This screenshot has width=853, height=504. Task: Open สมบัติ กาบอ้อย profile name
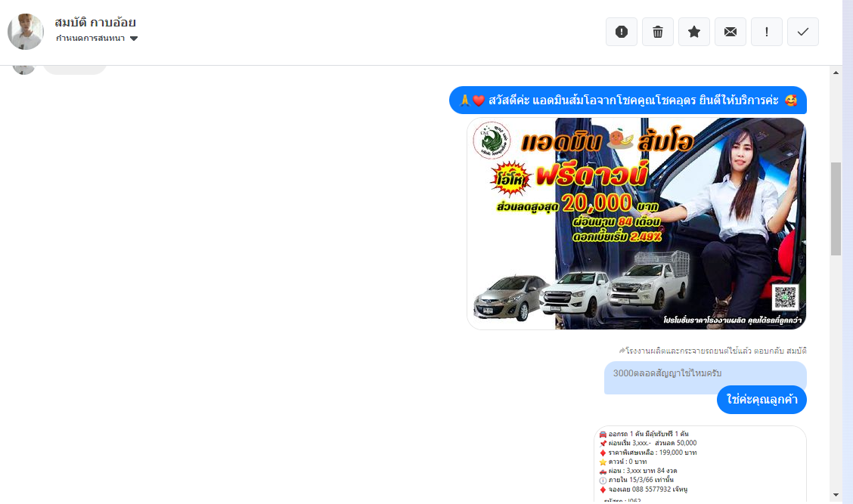click(x=95, y=22)
